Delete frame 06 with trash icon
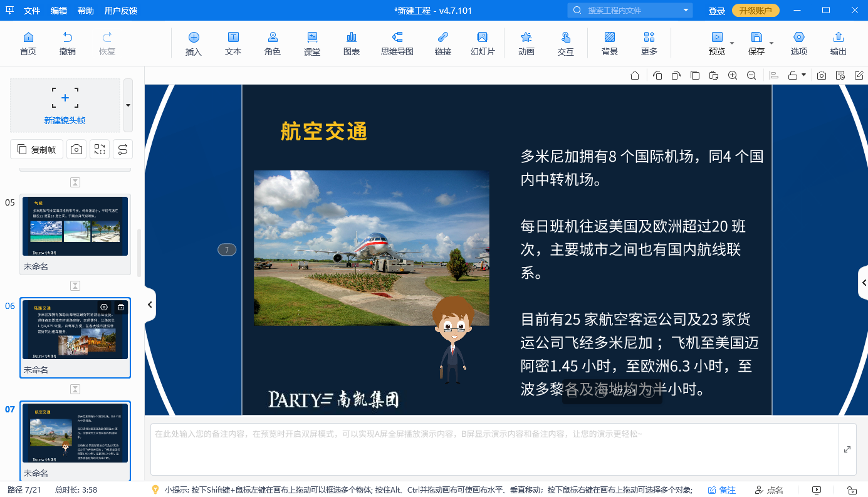The height and width of the screenshot is (497, 868). pos(121,307)
